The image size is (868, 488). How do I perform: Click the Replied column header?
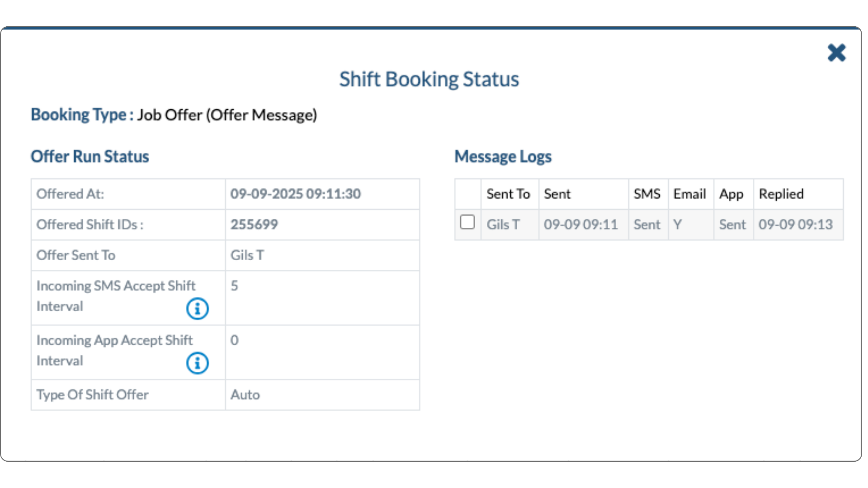[781, 194]
